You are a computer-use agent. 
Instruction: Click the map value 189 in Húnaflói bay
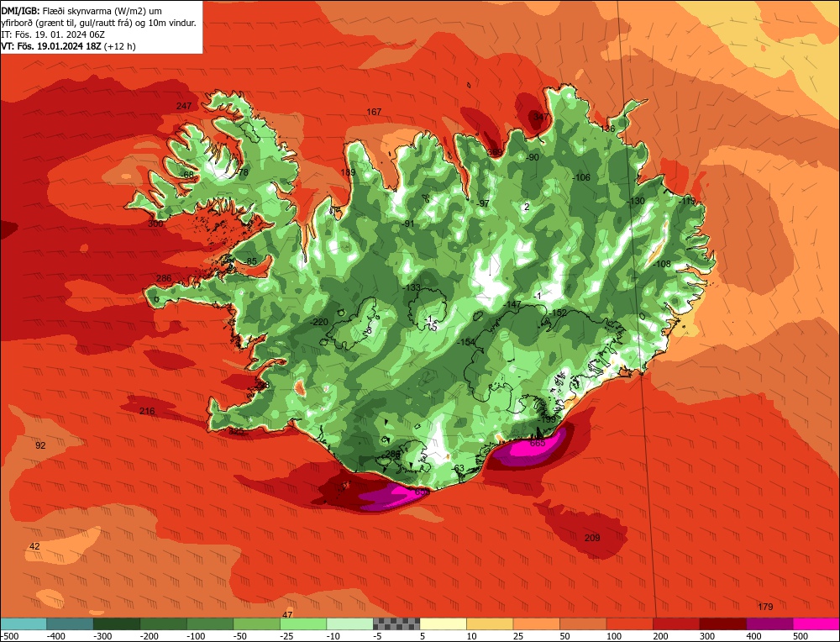pyautogui.click(x=349, y=172)
